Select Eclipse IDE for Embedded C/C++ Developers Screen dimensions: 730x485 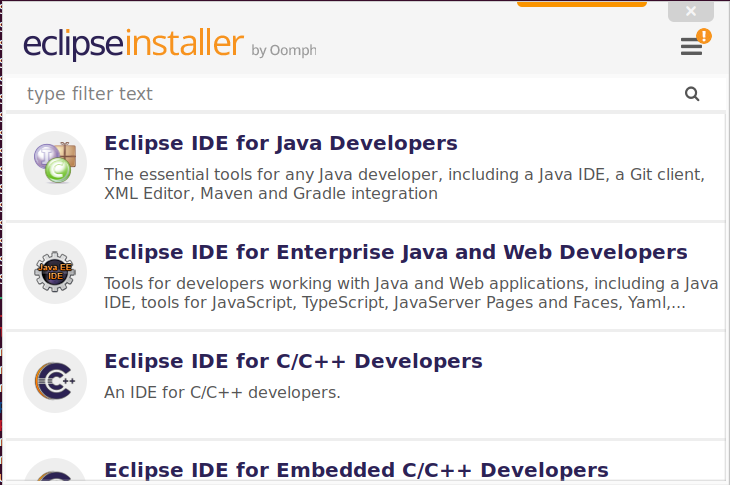tap(356, 470)
